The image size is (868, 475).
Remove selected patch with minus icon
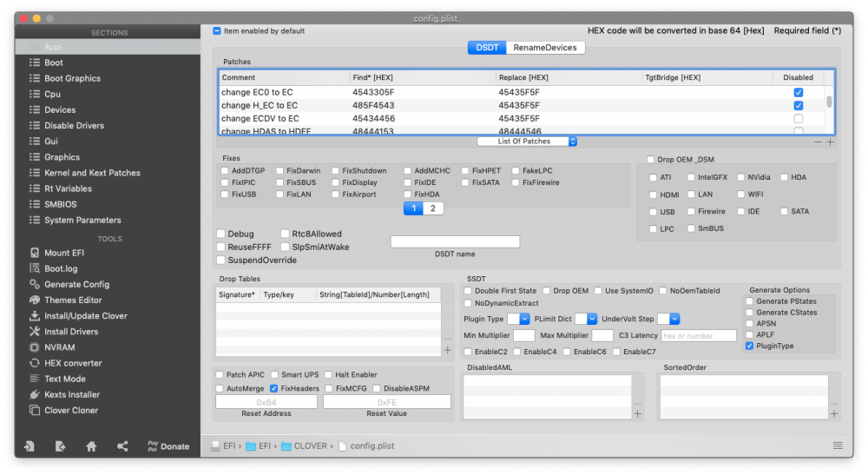818,142
